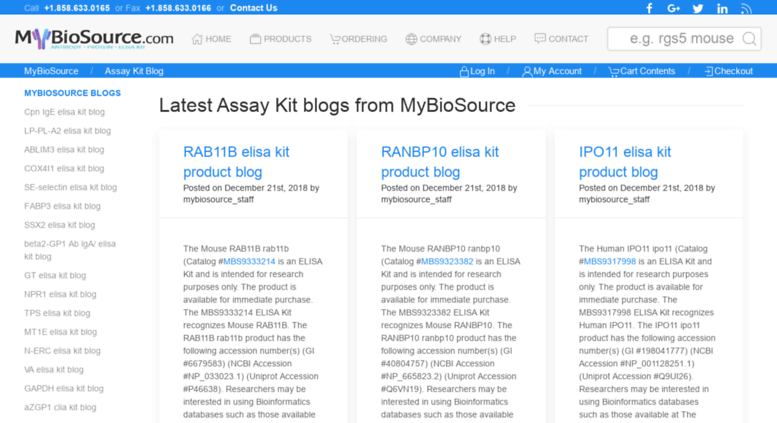777x423 pixels.
Task: Focus the search field 'e.g. rgs5 mouse'
Action: click(x=684, y=39)
